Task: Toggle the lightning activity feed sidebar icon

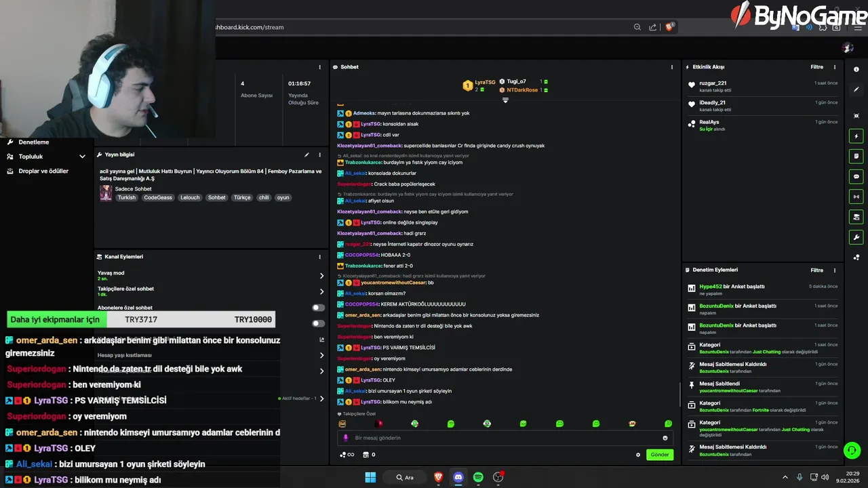Action: click(856, 136)
